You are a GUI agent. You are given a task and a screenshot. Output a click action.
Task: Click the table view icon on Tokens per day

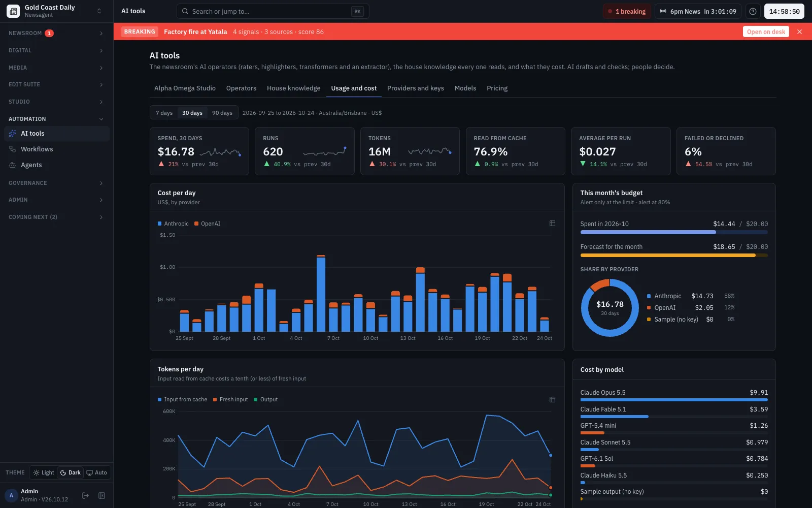click(552, 400)
